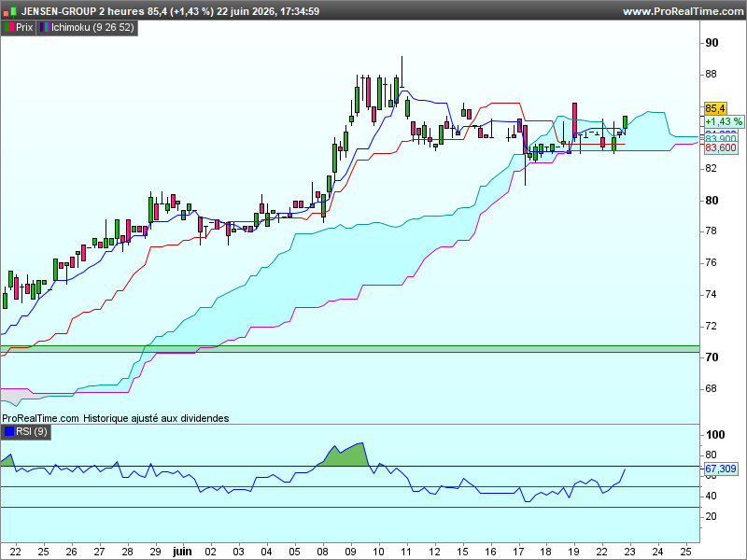The image size is (747, 560).
Task: Click the 78 price axis label
Action: pyautogui.click(x=711, y=231)
